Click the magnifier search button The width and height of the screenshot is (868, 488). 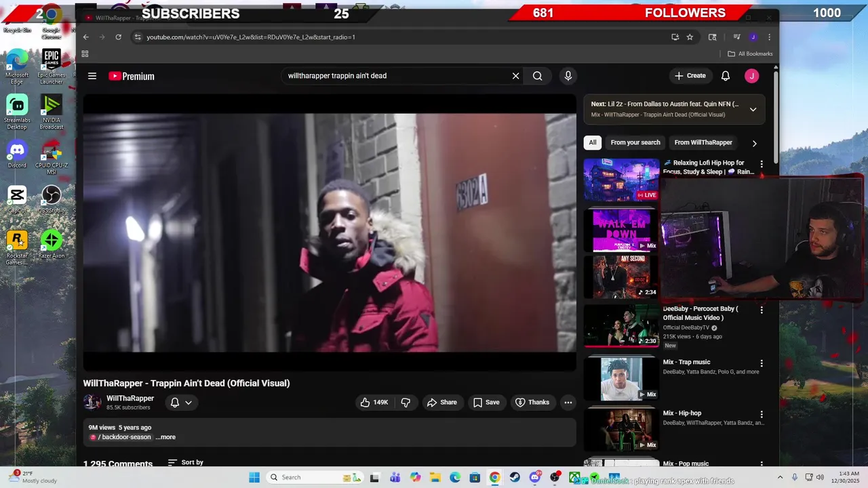coord(537,76)
